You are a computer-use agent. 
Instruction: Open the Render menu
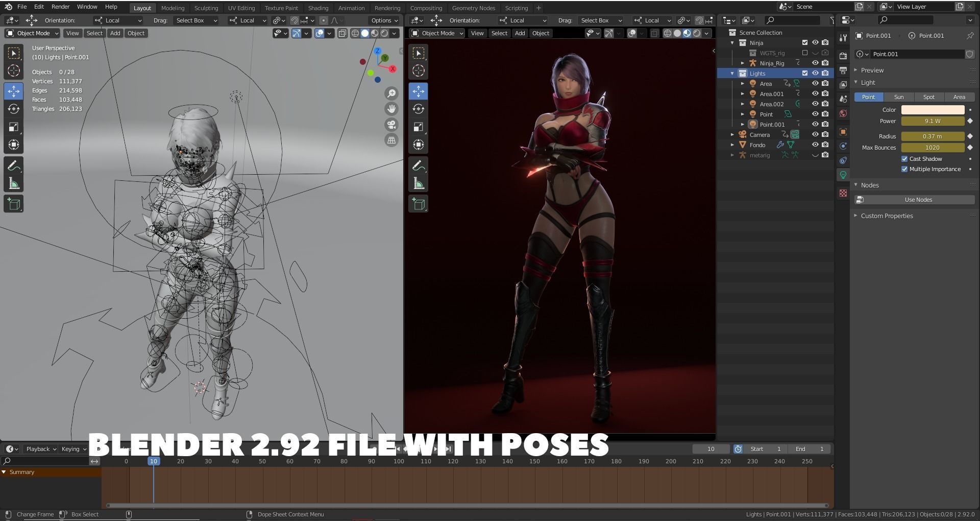tap(60, 7)
